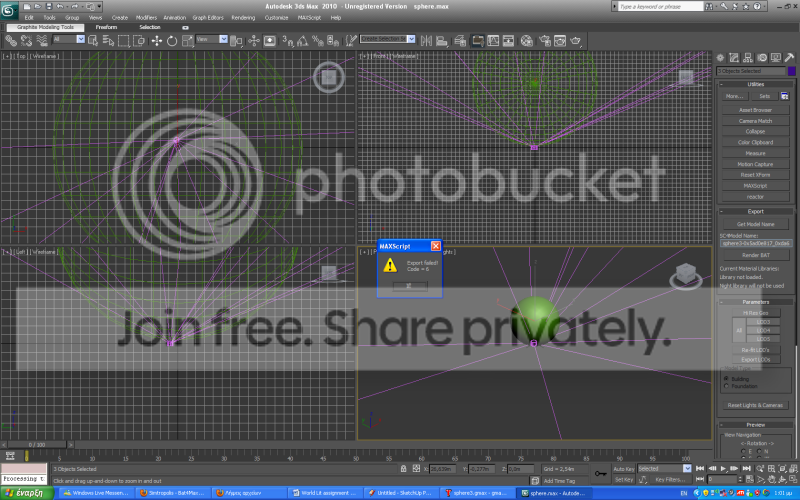
Task: Select the Unlink Selection tool
Action: (26, 40)
